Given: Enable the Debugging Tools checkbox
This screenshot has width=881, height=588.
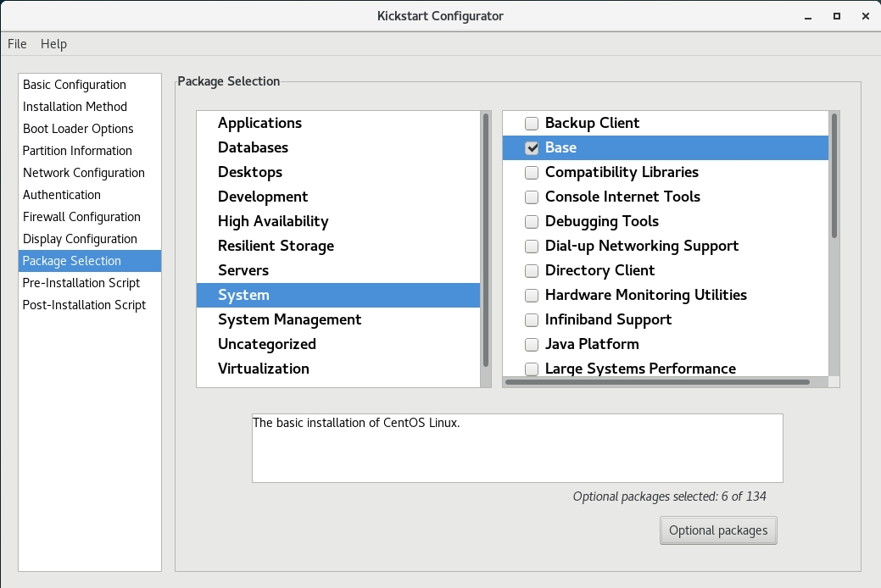Looking at the screenshot, I should pos(532,222).
